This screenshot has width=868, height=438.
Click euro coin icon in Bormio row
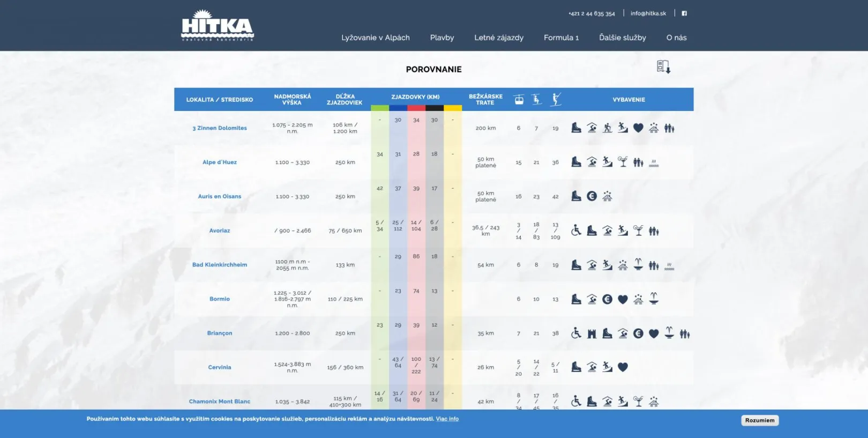[607, 299]
